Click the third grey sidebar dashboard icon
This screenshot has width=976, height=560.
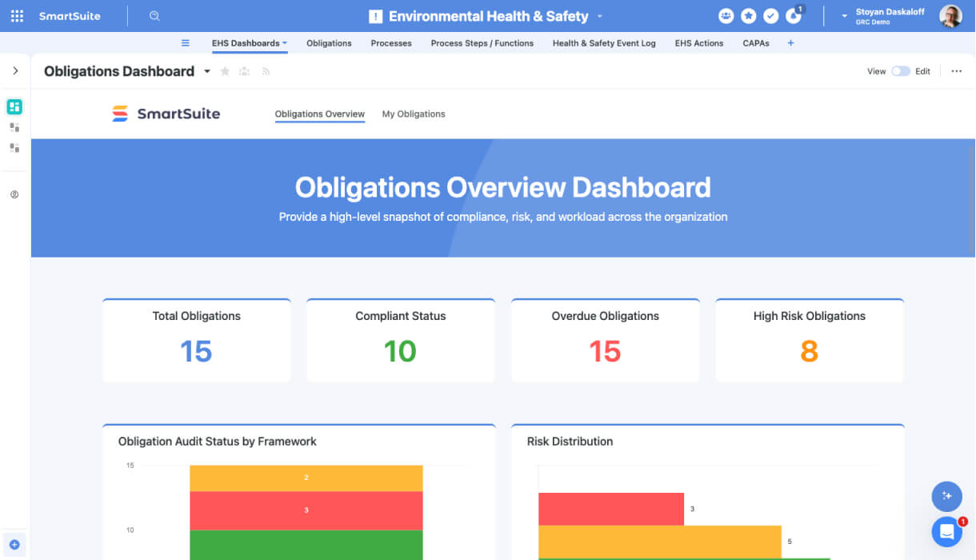(x=14, y=148)
